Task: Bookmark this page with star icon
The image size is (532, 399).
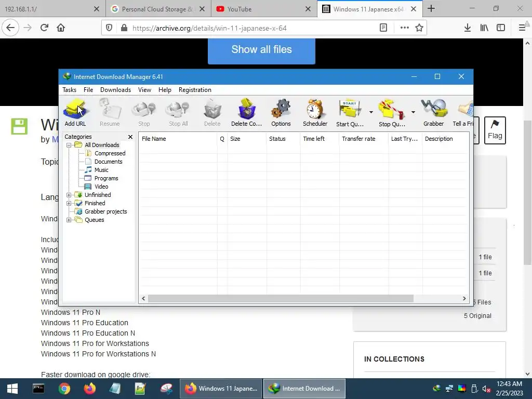Action: [x=419, y=28]
